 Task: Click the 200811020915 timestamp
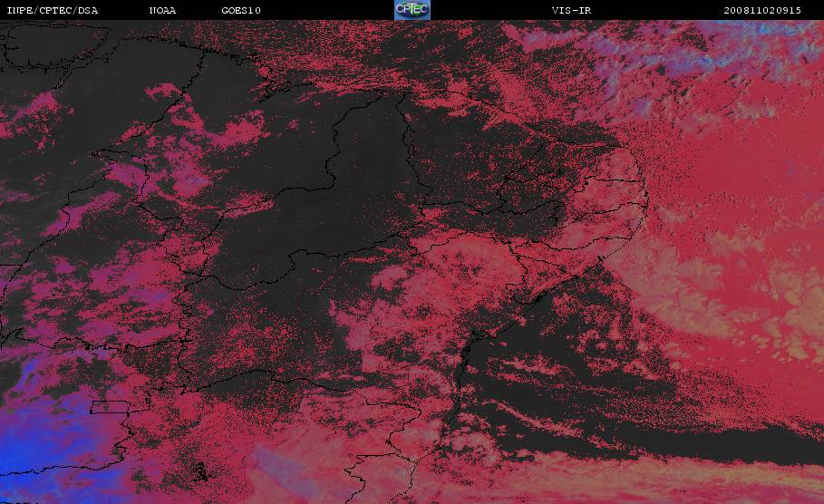click(x=762, y=11)
